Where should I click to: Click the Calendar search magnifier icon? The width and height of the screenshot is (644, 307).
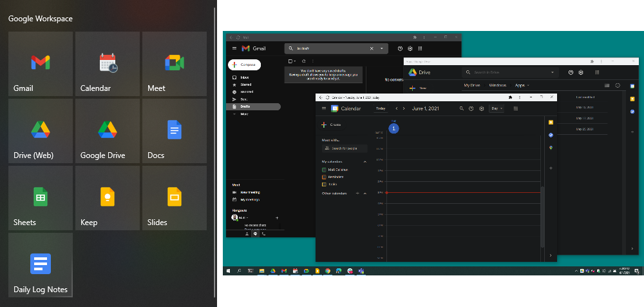click(x=461, y=109)
